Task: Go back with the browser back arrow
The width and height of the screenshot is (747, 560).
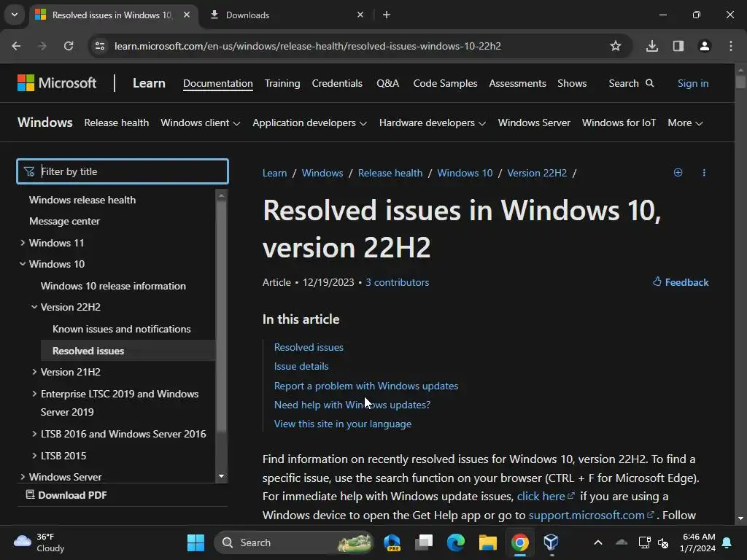Action: tap(16, 46)
